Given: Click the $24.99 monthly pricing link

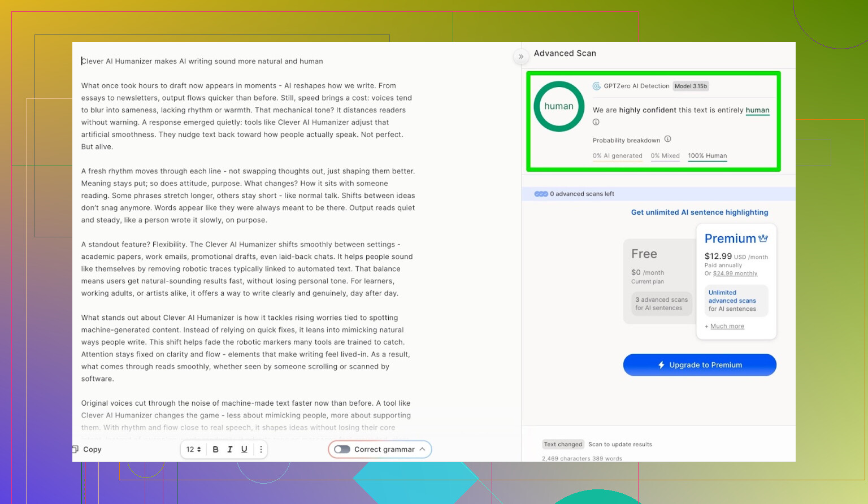Looking at the screenshot, I should click(735, 273).
